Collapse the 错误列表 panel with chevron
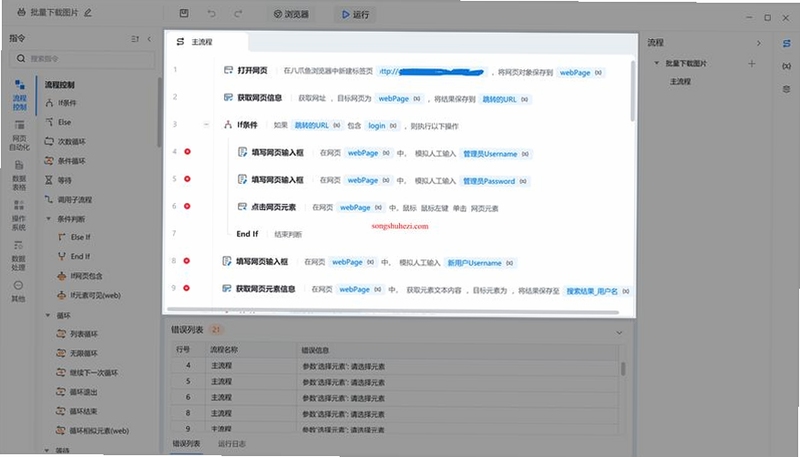 619,333
